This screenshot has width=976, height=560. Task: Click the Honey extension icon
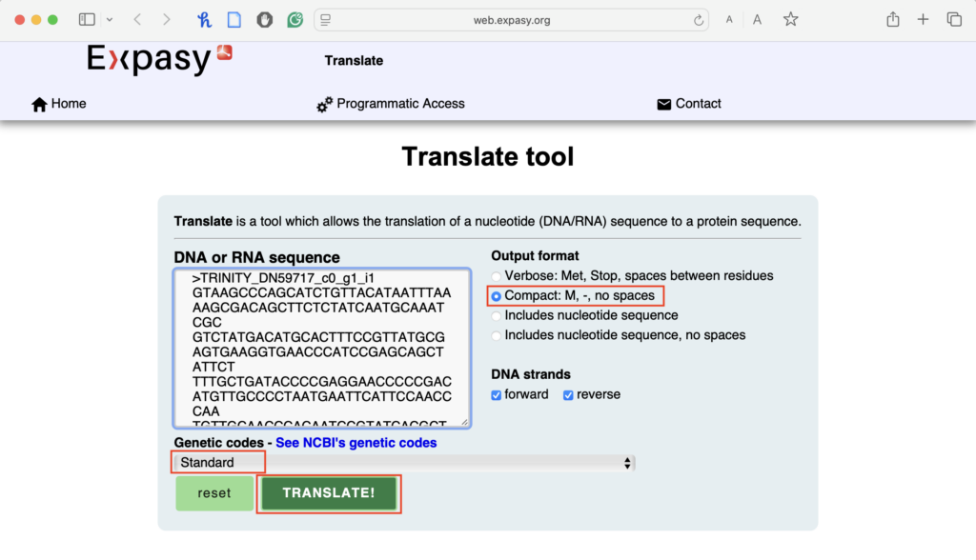tap(204, 19)
